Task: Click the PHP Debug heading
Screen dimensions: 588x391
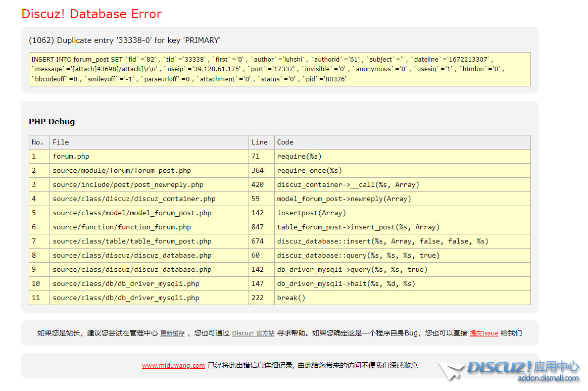Action: [52, 121]
